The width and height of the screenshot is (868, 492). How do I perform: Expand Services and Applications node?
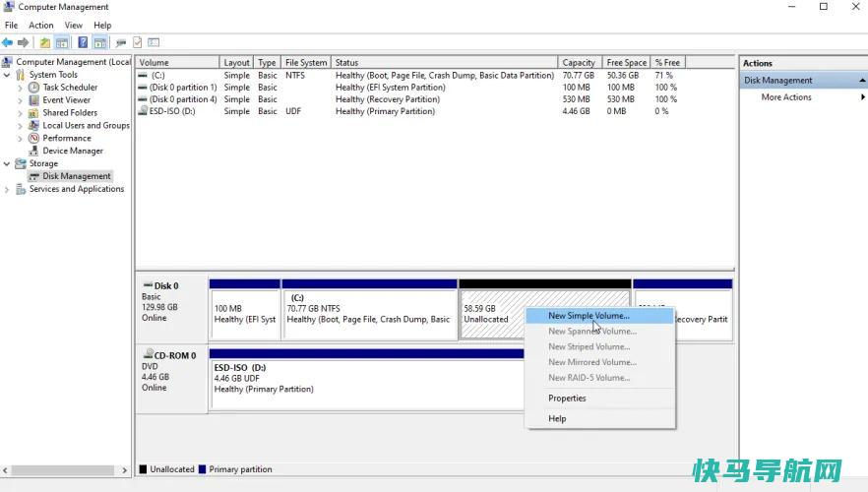[7, 189]
